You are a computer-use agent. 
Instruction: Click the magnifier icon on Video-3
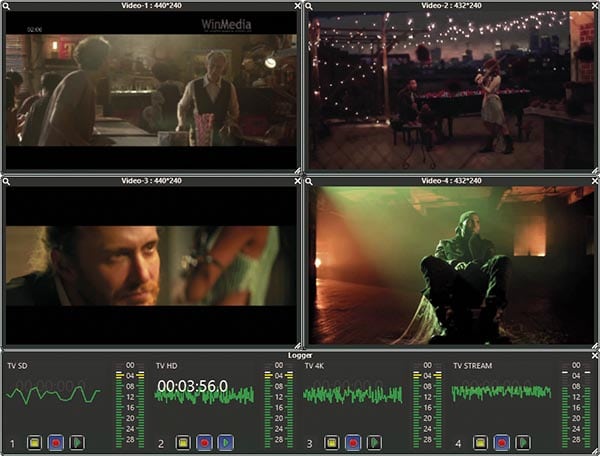(x=7, y=181)
